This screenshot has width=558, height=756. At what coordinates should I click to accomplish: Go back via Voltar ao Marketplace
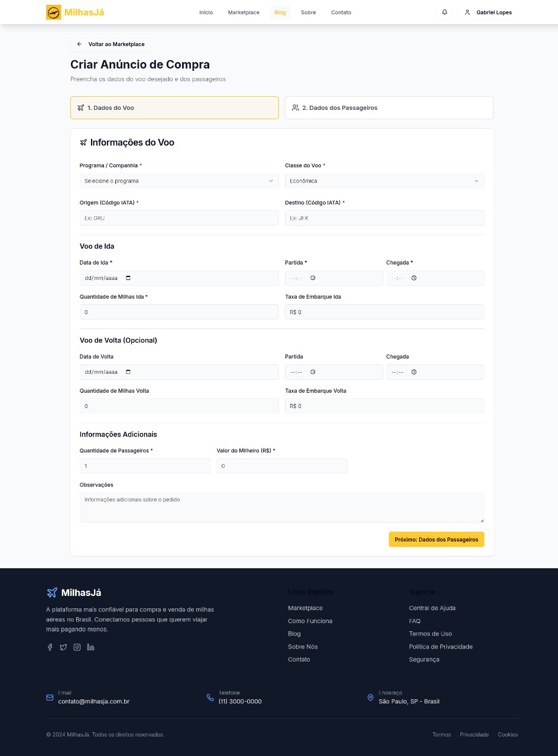(x=111, y=44)
